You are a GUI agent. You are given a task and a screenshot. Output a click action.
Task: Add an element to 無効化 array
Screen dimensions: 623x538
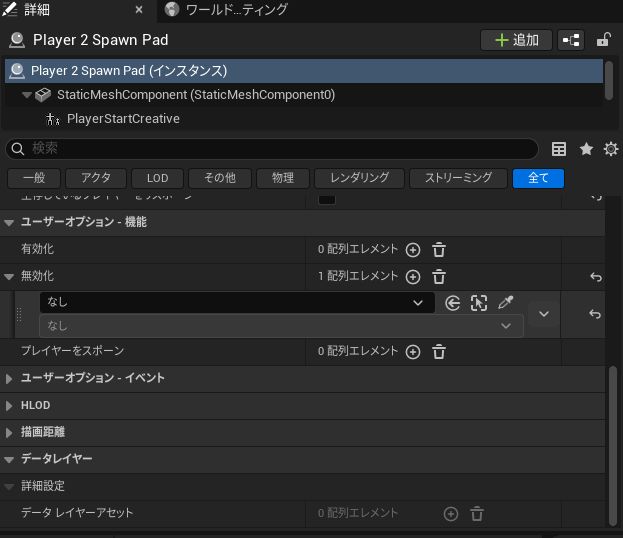(413, 277)
